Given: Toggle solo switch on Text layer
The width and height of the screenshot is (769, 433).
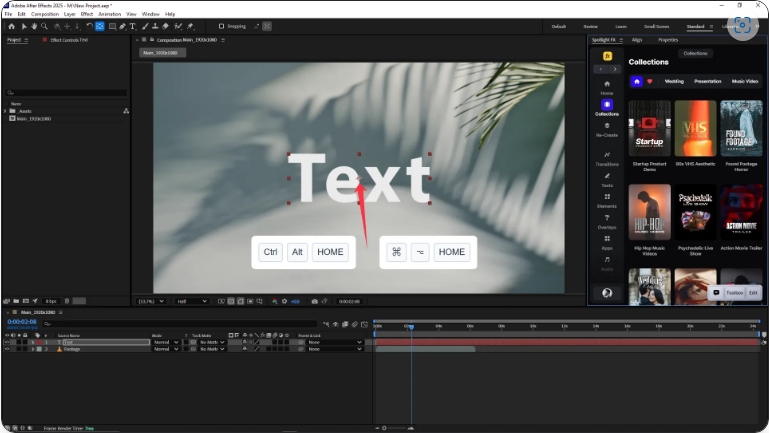Looking at the screenshot, I should click(19, 342).
